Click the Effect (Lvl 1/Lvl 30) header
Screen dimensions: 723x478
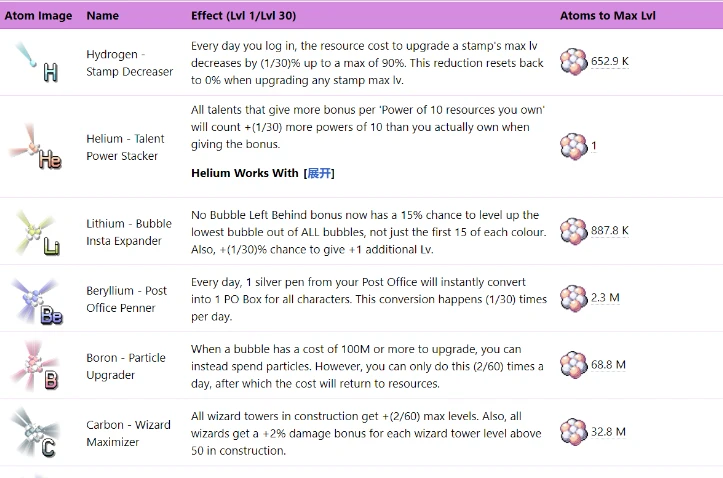(243, 16)
